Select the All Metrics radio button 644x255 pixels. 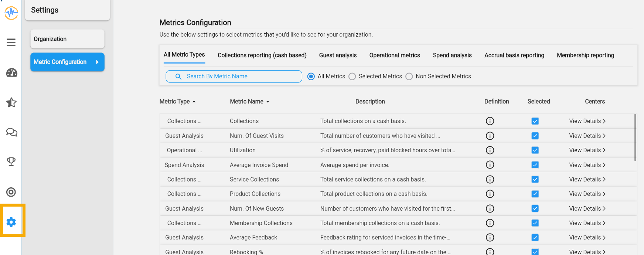click(x=311, y=76)
